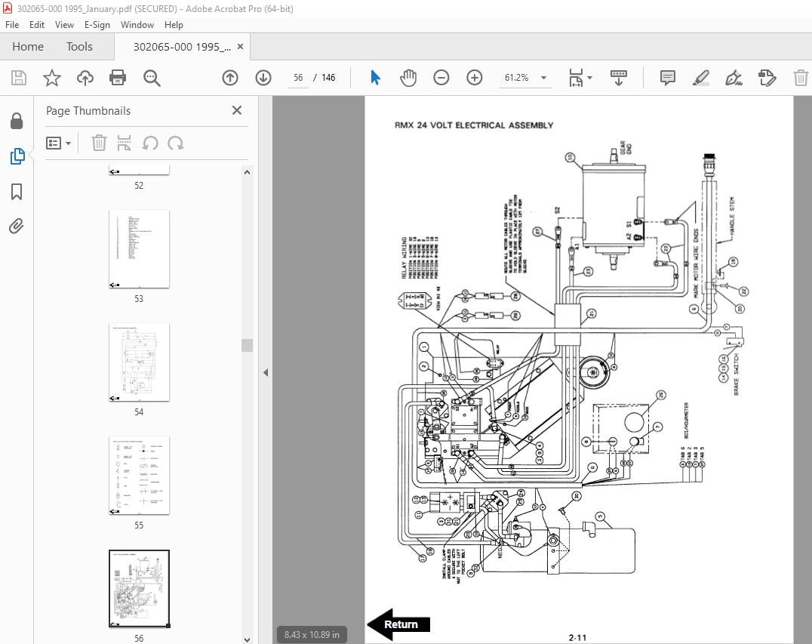Close the Page Thumbnails panel
The width and height of the screenshot is (812, 644).
point(237,110)
